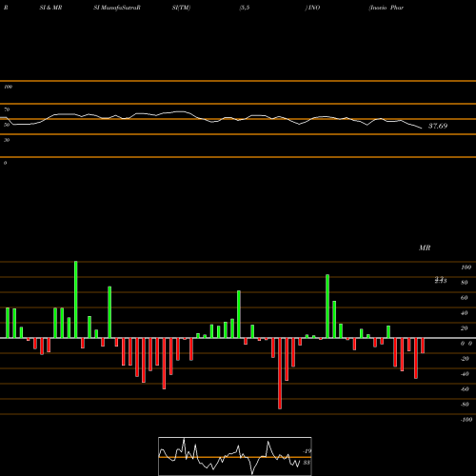Select the tallest green MR bar
Viewport: 476px width, 476px height.
(x=75, y=300)
